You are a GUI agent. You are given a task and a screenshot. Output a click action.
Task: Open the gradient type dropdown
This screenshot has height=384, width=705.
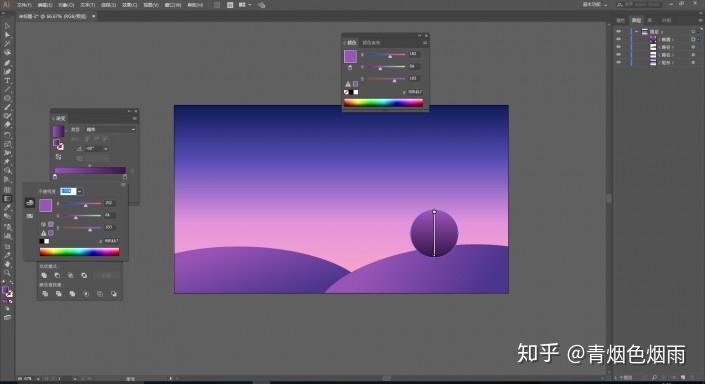point(111,129)
